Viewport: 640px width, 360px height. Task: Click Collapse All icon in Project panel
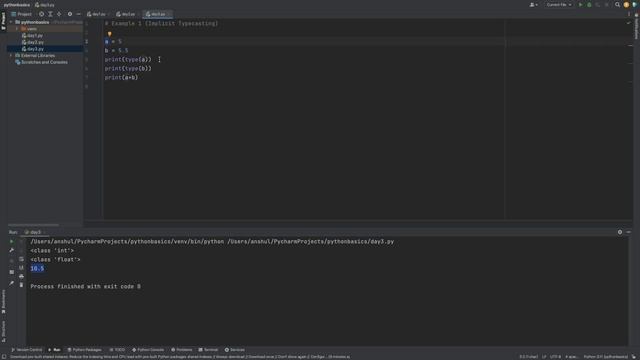click(x=59, y=14)
